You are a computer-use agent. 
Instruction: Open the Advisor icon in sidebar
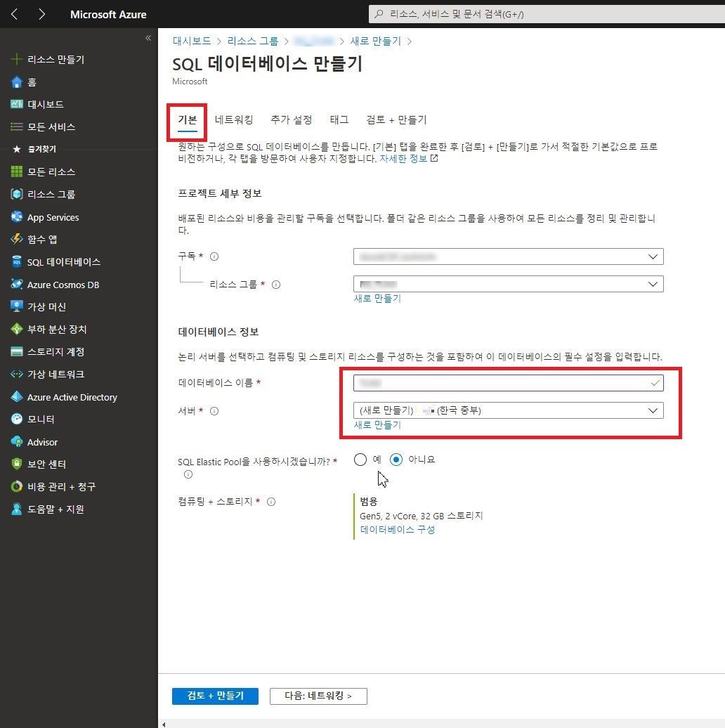(17, 441)
